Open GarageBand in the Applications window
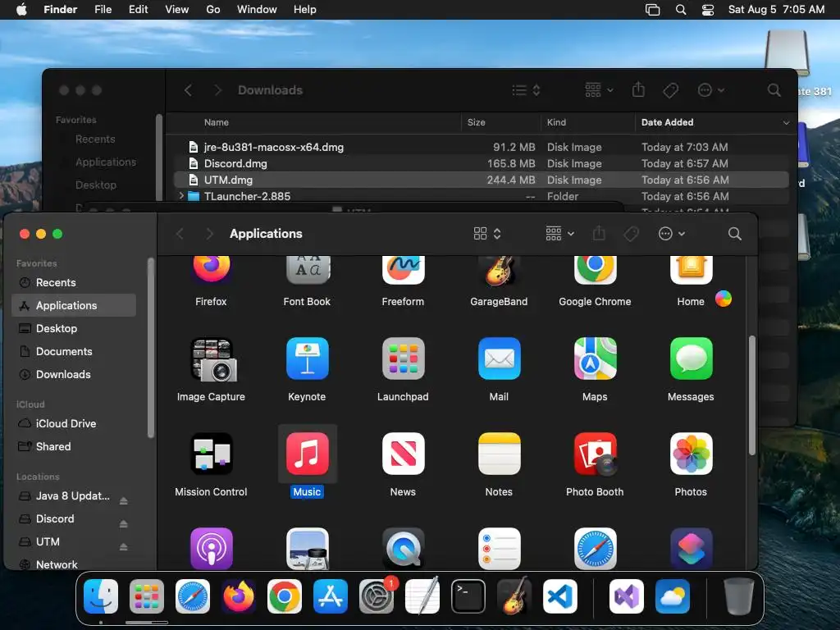The height and width of the screenshot is (630, 840). pyautogui.click(x=499, y=269)
